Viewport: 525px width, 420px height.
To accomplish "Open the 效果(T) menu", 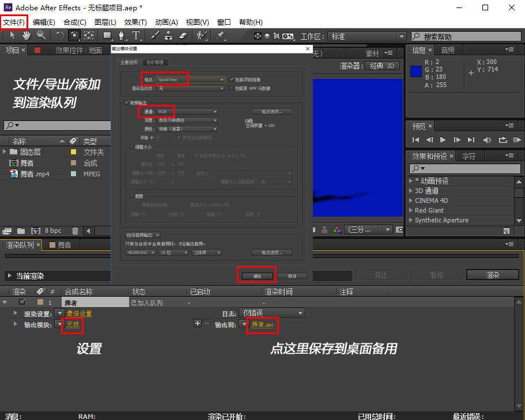I will pyautogui.click(x=135, y=22).
